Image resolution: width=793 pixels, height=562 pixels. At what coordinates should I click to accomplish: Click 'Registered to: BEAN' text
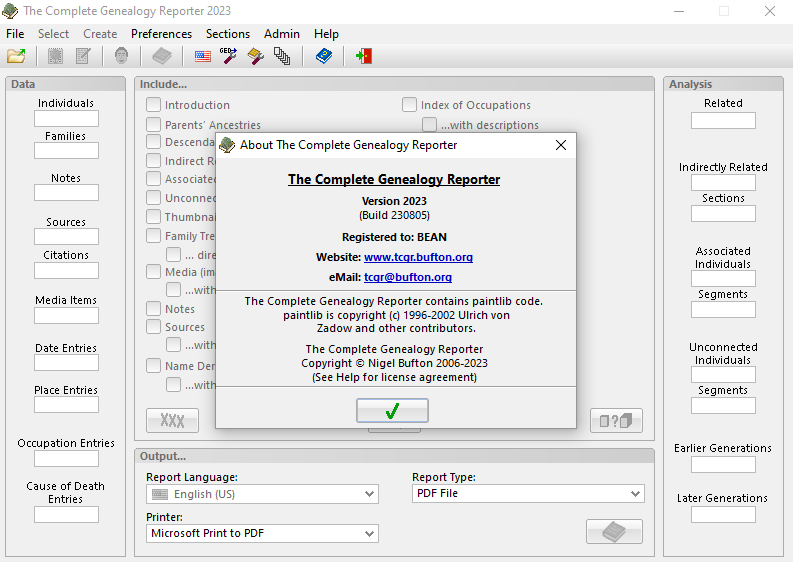[394, 237]
